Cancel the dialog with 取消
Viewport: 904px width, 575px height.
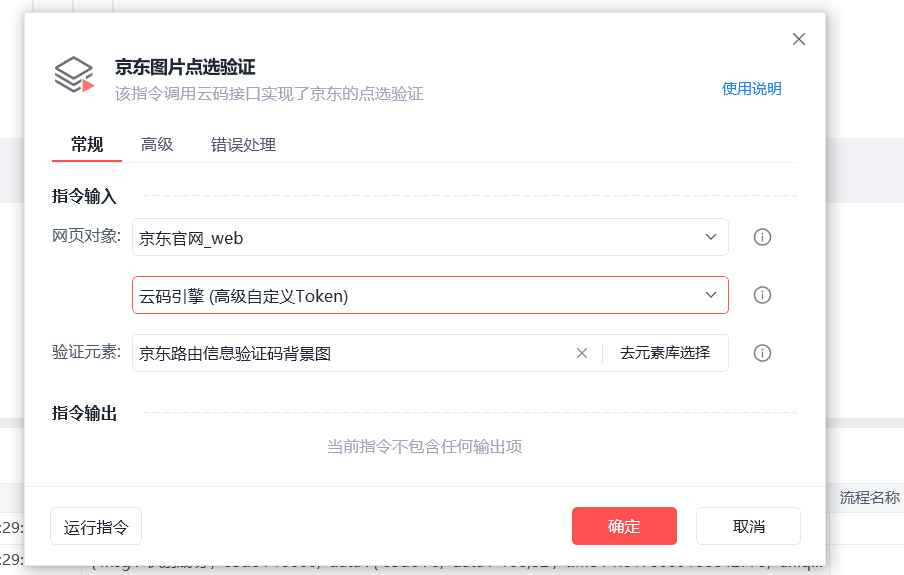[x=748, y=526]
